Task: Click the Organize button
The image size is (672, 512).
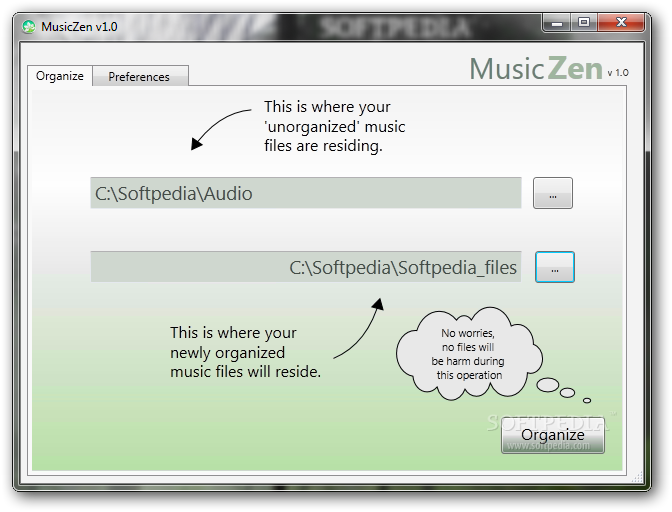Action: tap(553, 436)
